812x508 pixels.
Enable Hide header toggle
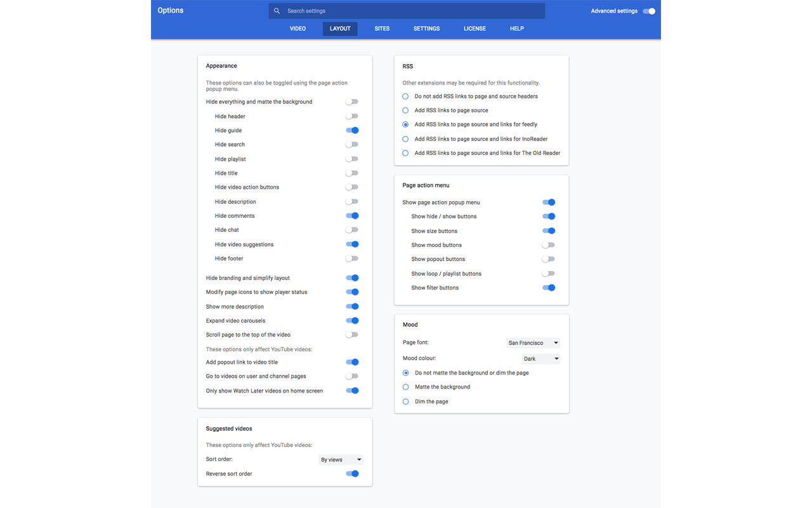pyautogui.click(x=352, y=116)
